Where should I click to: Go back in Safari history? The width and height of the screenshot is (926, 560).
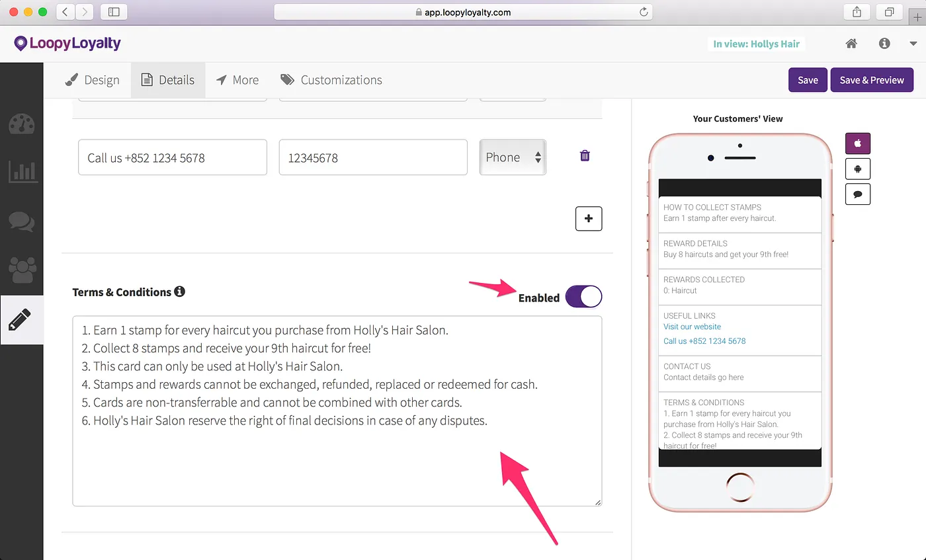pyautogui.click(x=65, y=12)
